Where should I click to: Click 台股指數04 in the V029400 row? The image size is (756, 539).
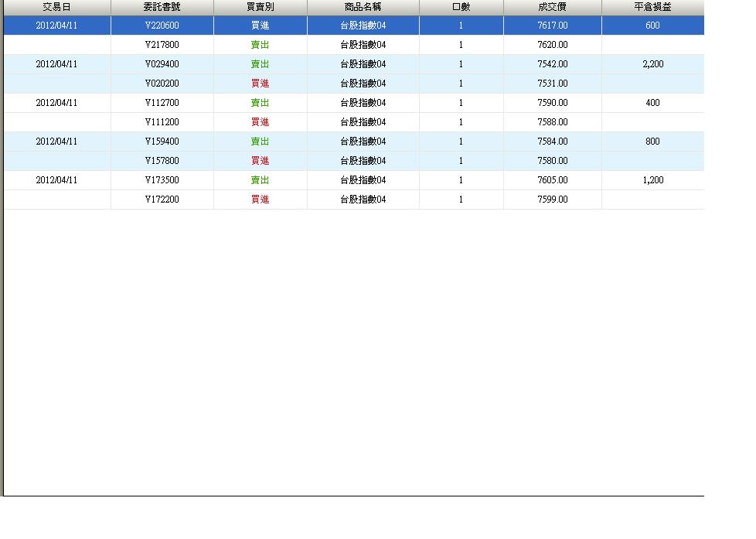363,64
